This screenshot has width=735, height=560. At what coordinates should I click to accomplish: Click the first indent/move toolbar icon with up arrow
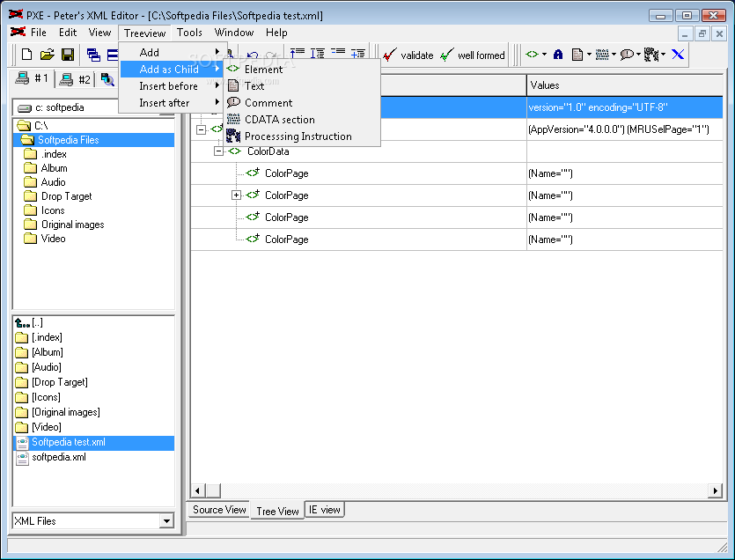[298, 53]
